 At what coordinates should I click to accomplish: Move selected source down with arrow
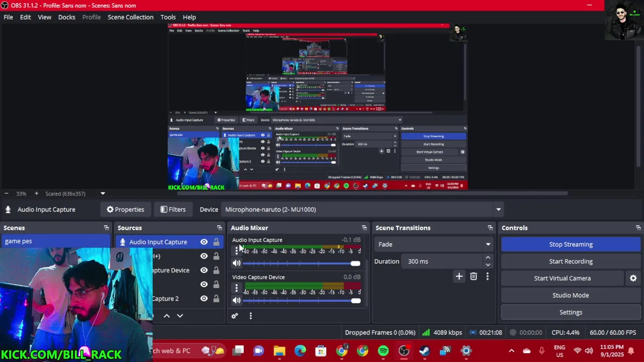coord(180,316)
